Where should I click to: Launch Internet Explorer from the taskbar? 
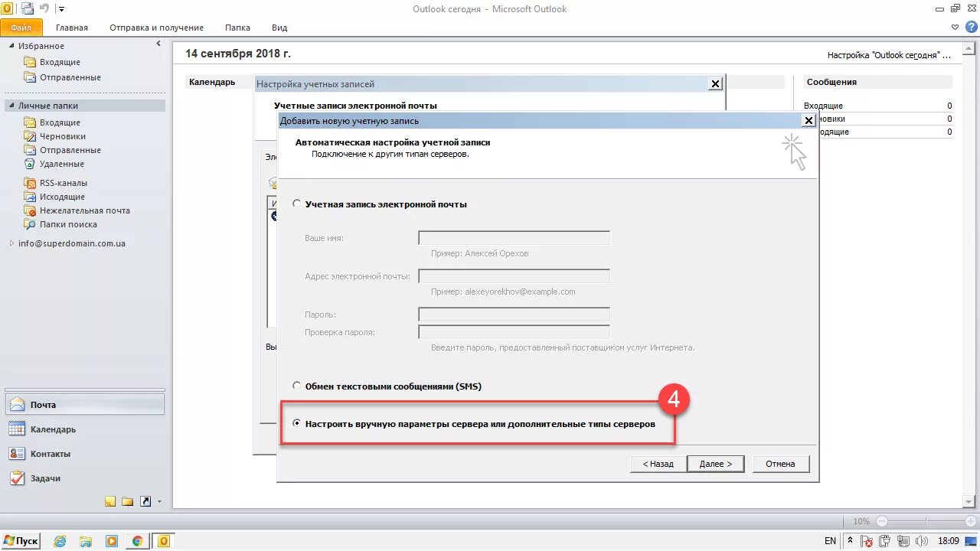pyautogui.click(x=60, y=541)
